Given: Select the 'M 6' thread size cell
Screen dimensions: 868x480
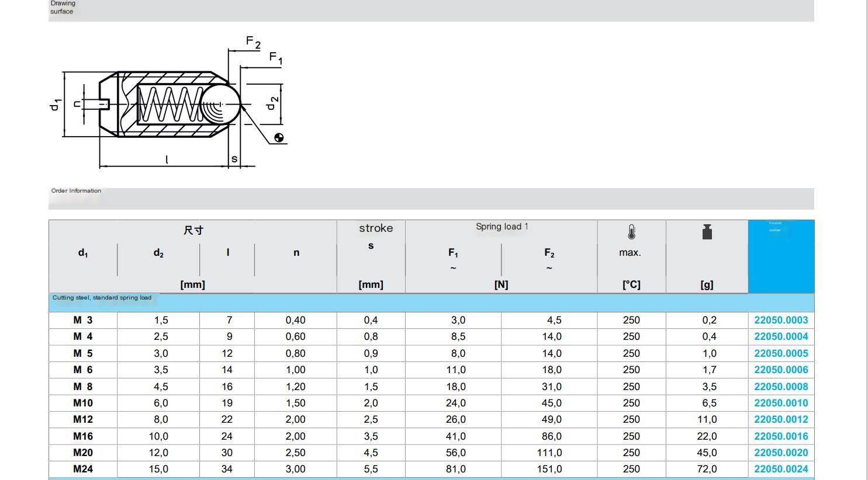Looking at the screenshot, I should pos(83,370).
